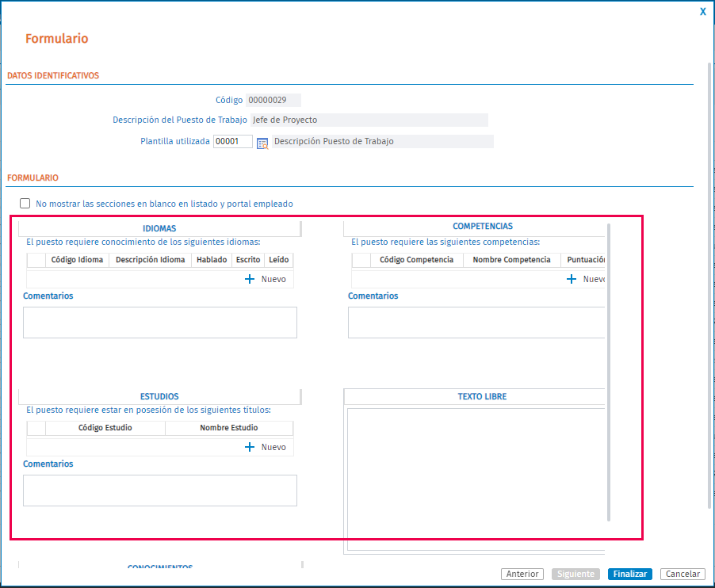The width and height of the screenshot is (715, 588).
Task: Click the Código Idioma column header
Action: pos(77,260)
